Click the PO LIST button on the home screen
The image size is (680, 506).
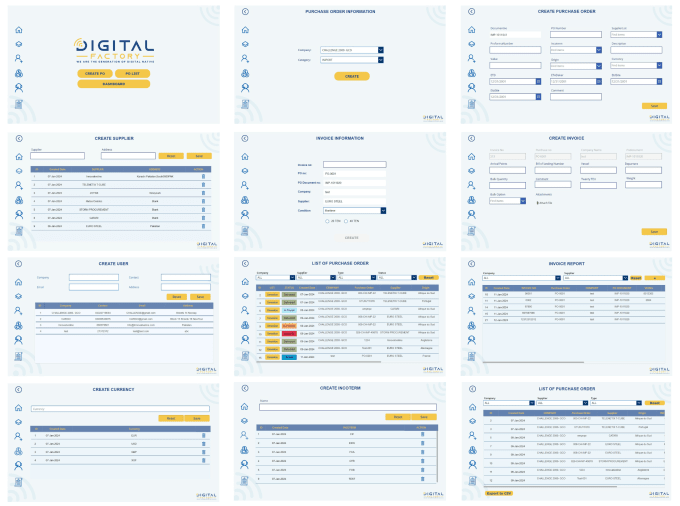(x=132, y=73)
